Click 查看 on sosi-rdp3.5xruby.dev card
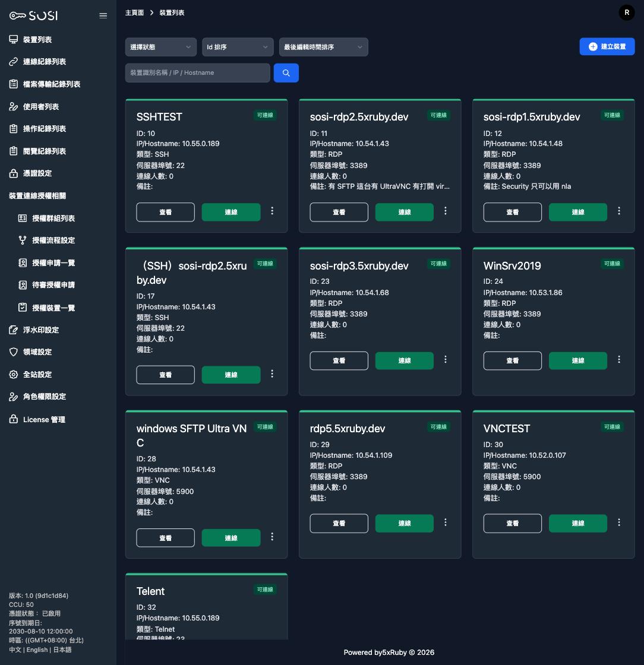644x665 pixels. [339, 361]
